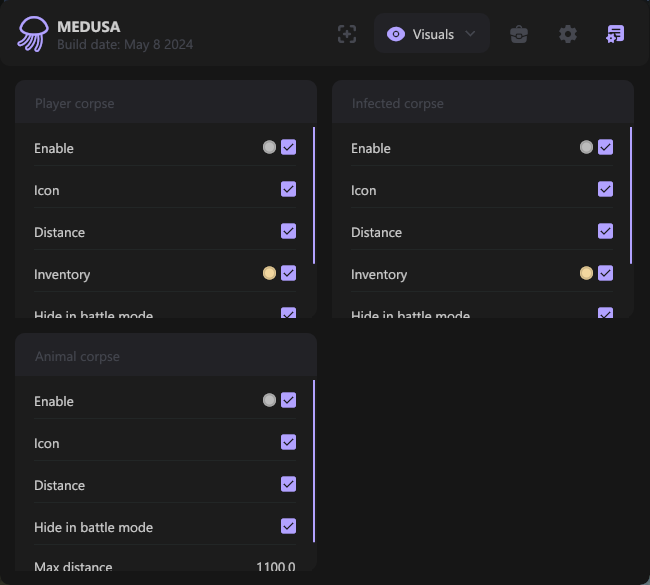Disable Infected corpse Distance checkbox
The width and height of the screenshot is (650, 585).
[x=605, y=231]
